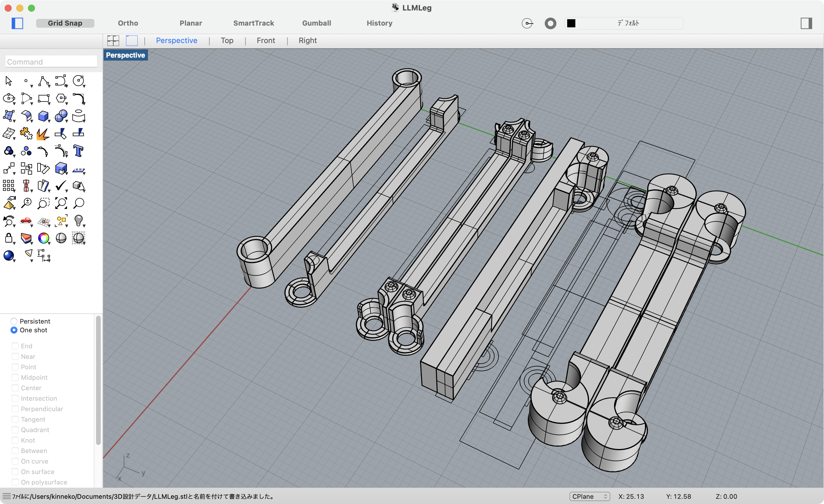
Task: Turn on the Gumball button
Action: pos(316,23)
